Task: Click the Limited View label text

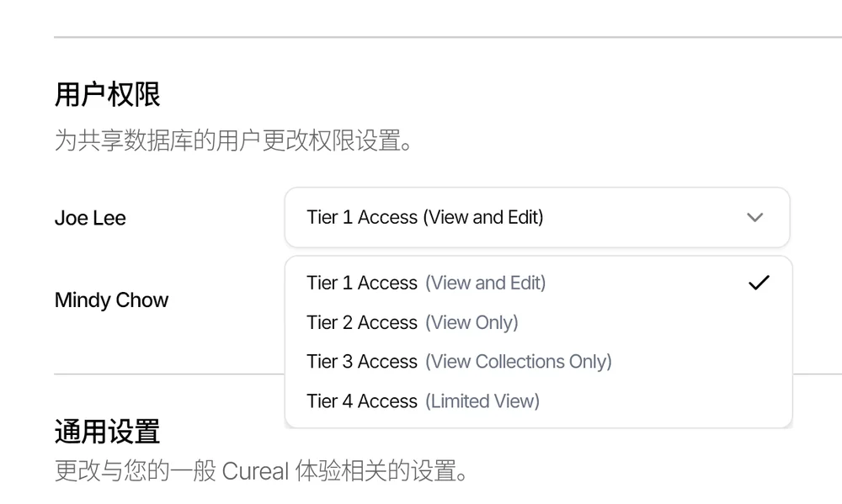Action: 482,401
